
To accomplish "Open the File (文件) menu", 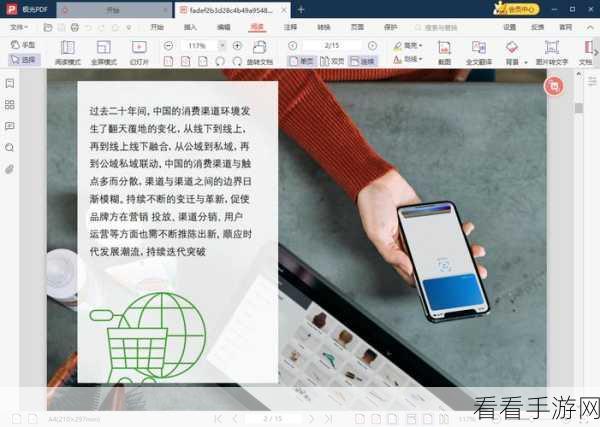I will (19, 28).
